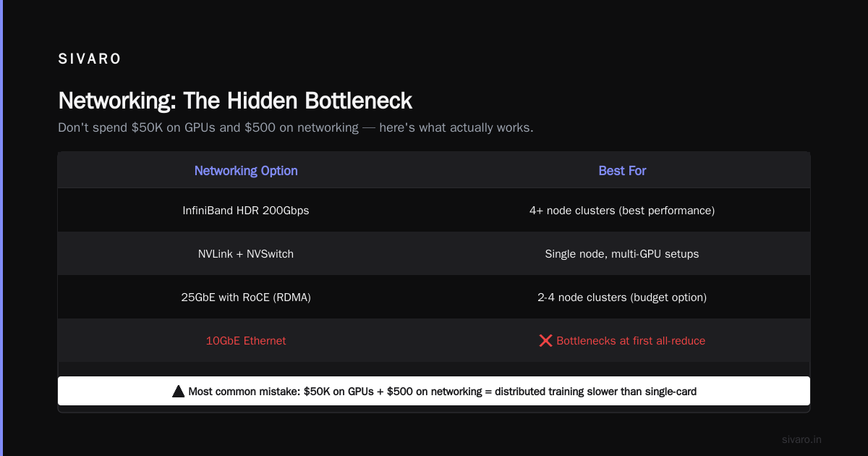Select the 'Networking Option' column header
The height and width of the screenshot is (456, 868).
point(246,171)
